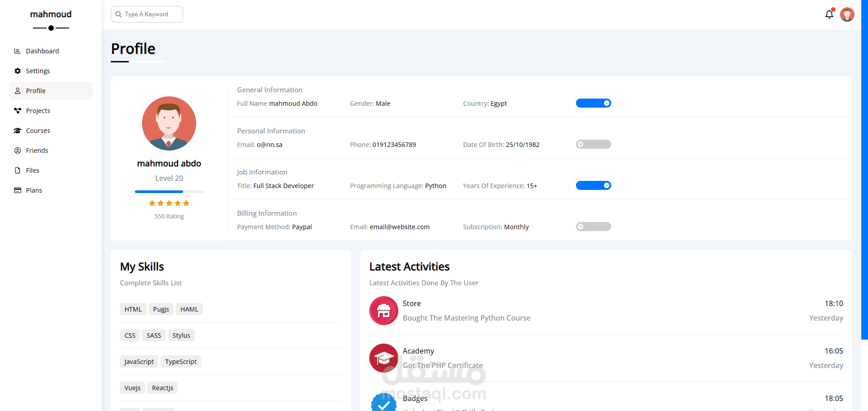Click the five-star rating icons
868x411 pixels.
pos(169,203)
